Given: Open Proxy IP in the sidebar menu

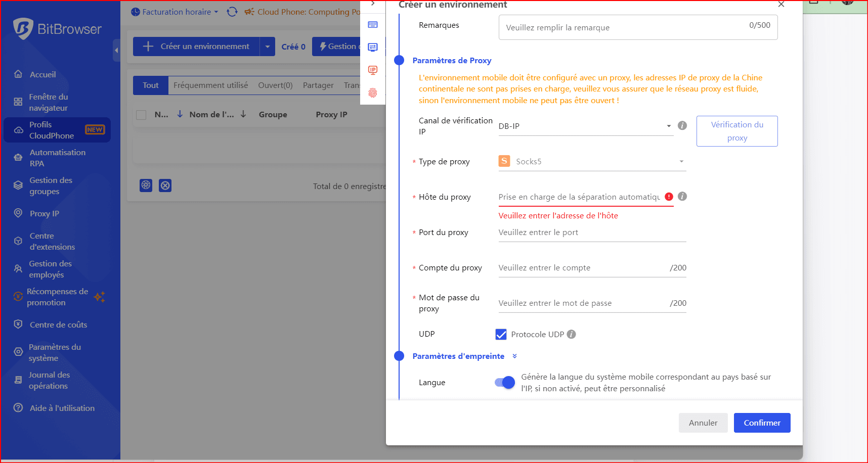Looking at the screenshot, I should [44, 213].
